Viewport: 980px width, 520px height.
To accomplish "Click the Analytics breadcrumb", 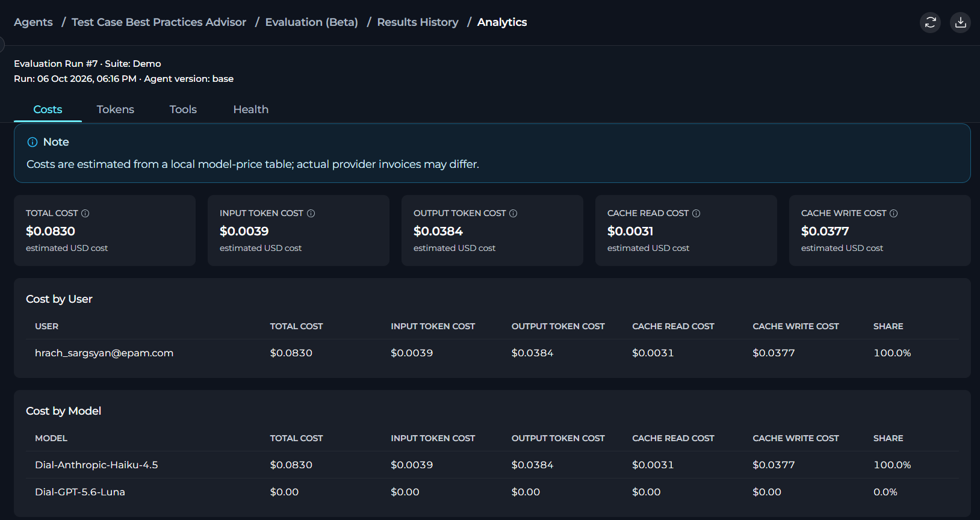I will pyautogui.click(x=502, y=22).
